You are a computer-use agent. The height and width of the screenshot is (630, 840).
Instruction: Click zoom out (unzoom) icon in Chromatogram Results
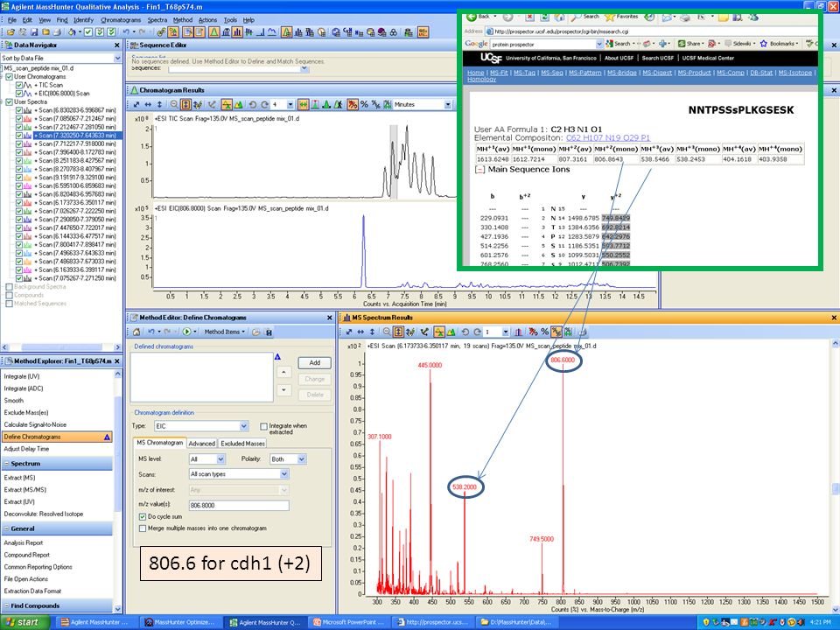[x=174, y=104]
